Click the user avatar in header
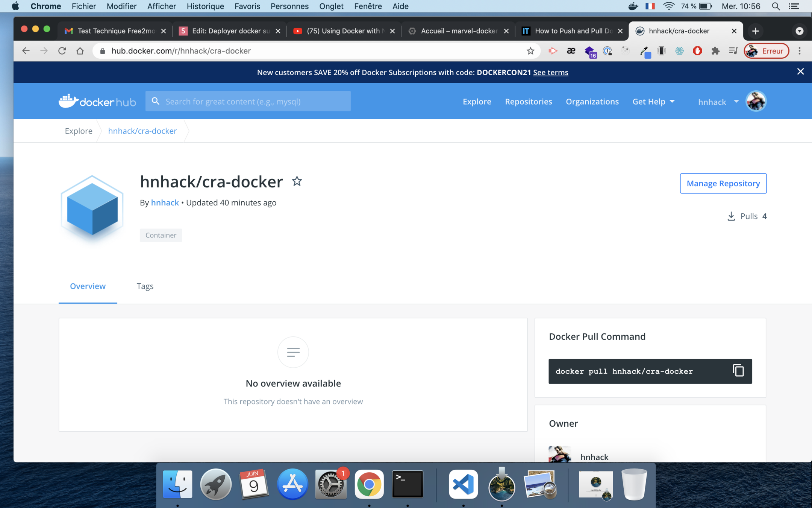The image size is (812, 508). click(x=756, y=102)
